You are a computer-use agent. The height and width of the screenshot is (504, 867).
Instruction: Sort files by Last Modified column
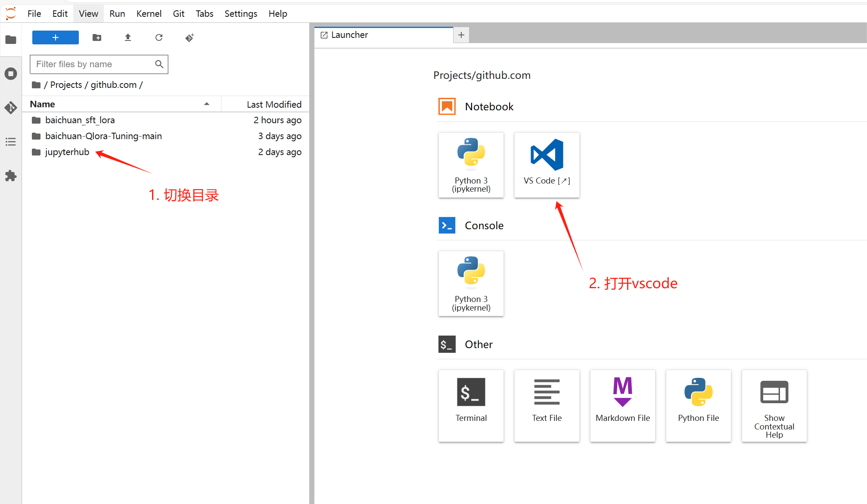[x=273, y=104]
